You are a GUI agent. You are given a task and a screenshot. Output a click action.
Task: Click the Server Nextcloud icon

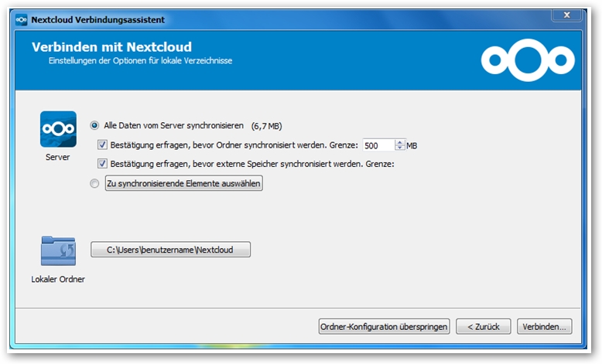tap(58, 129)
